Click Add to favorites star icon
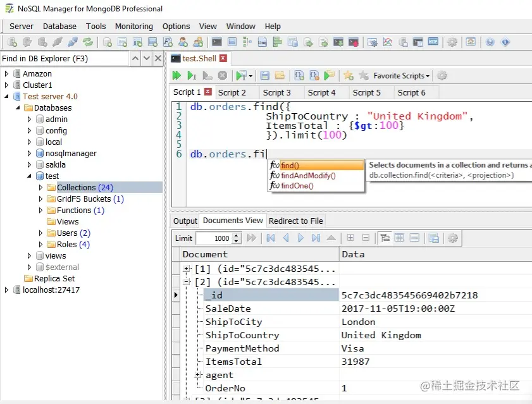The width and height of the screenshot is (532, 404). (x=349, y=75)
